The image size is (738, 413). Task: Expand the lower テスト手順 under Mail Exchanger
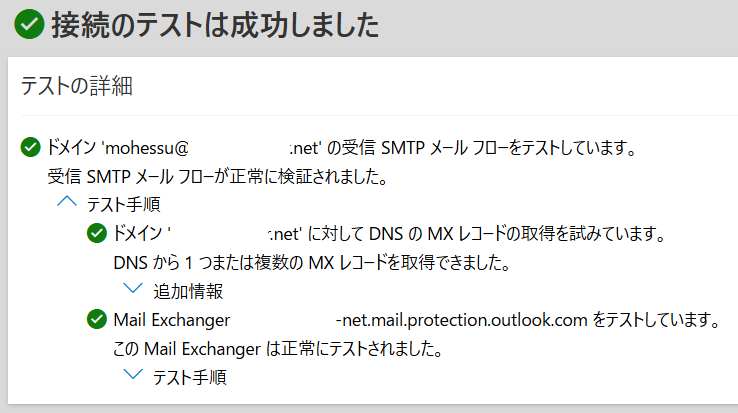pyautogui.click(x=133, y=374)
